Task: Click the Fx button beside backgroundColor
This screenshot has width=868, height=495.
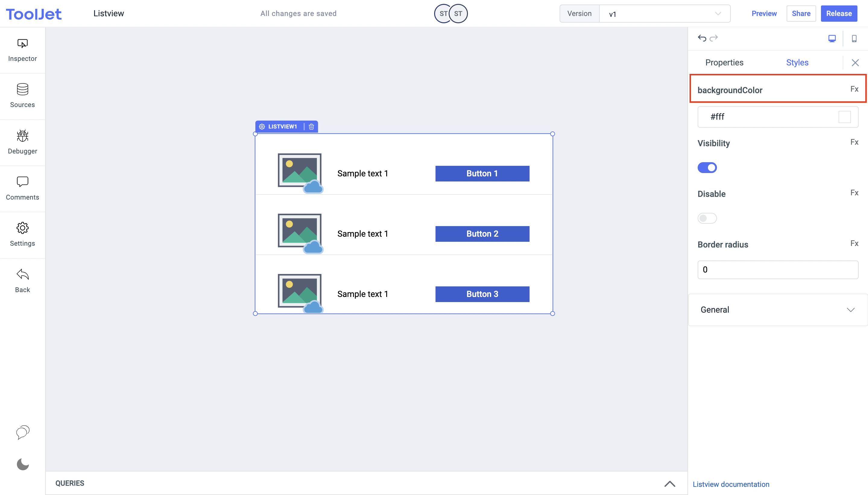Action: [854, 89]
